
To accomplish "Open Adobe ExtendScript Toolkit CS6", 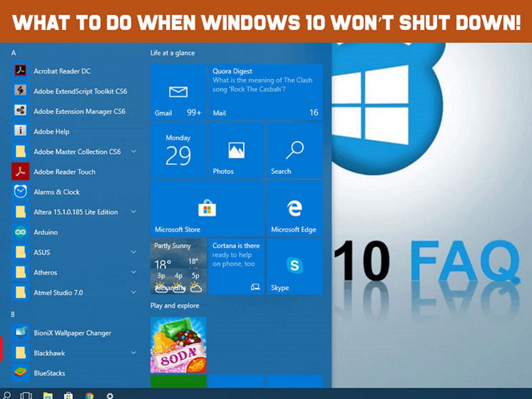I will click(x=81, y=91).
